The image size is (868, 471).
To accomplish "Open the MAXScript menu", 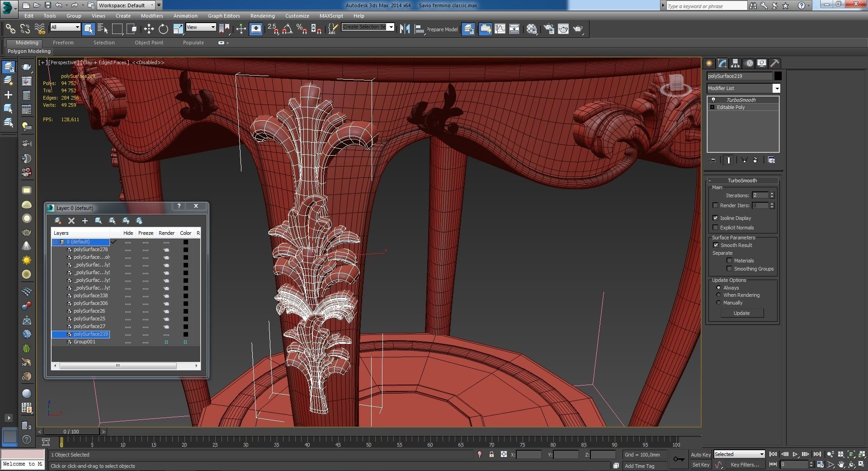I will 331,16.
